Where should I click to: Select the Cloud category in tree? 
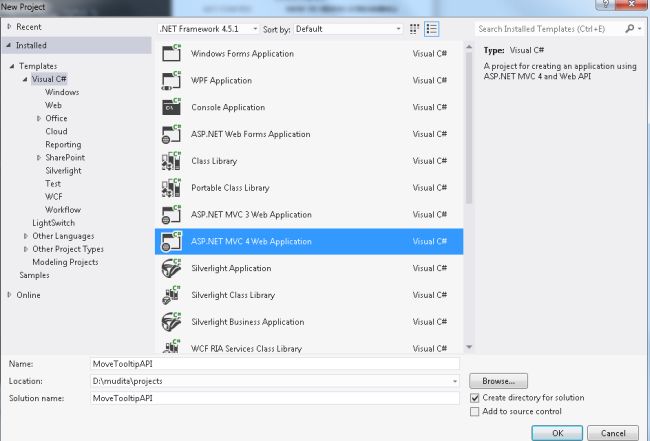click(x=56, y=131)
